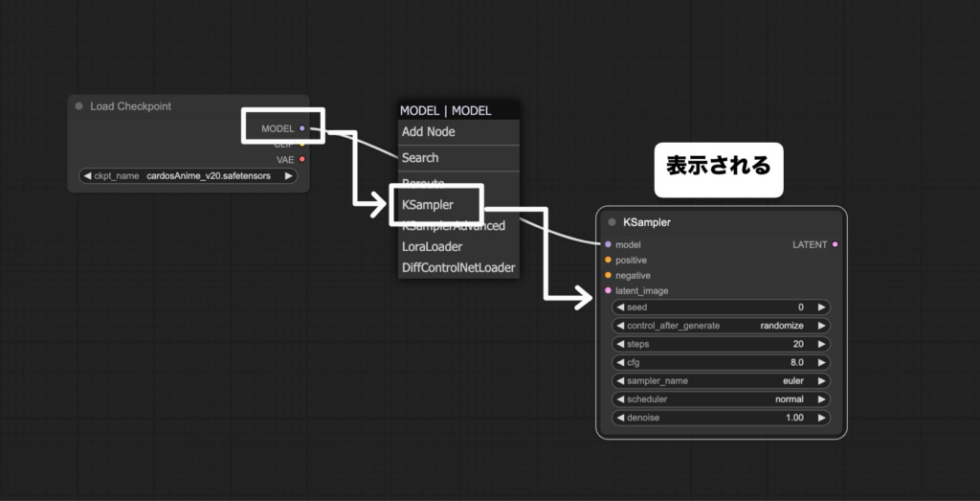Choose LoraLoader in the node menu
980x501 pixels.
433,247
